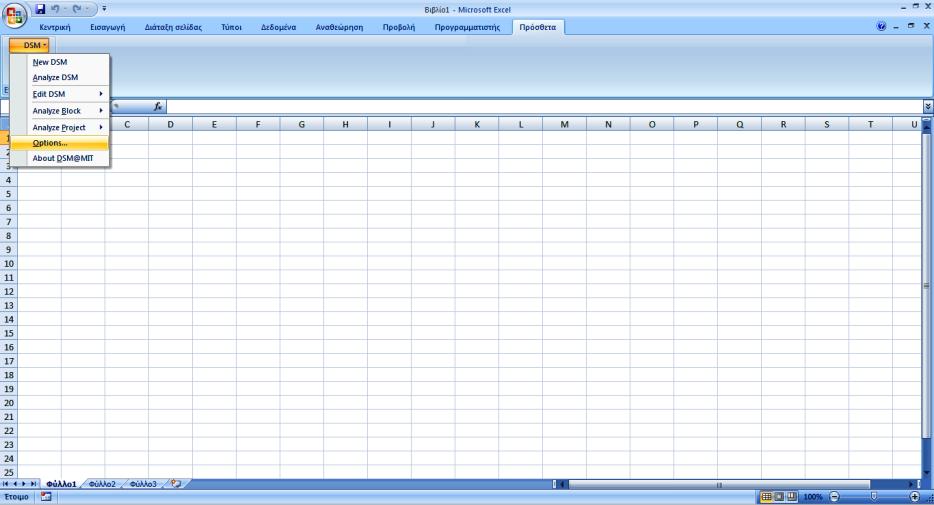934x505 pixels.
Task: Switch to Normal view icon
Action: point(767,497)
